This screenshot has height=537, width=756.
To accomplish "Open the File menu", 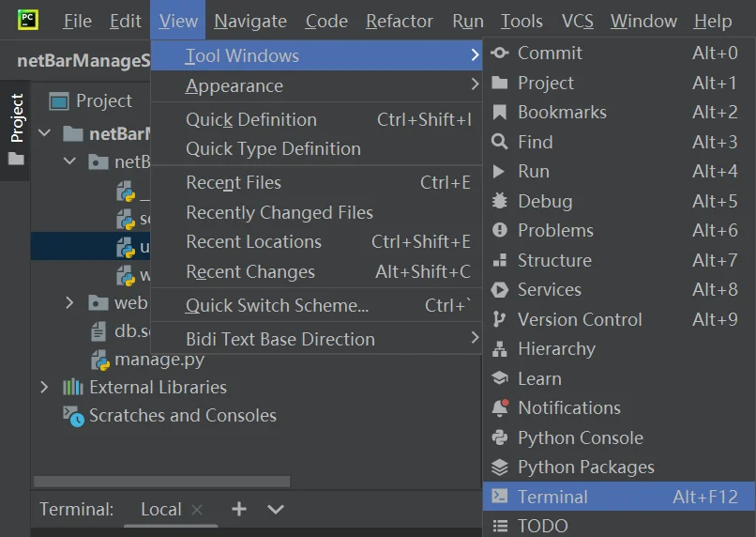I will pyautogui.click(x=78, y=21).
